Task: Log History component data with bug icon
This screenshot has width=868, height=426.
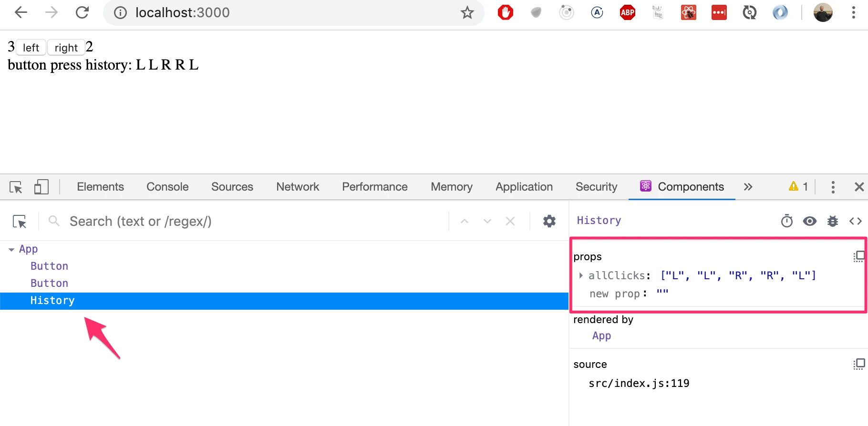Action: coord(833,221)
